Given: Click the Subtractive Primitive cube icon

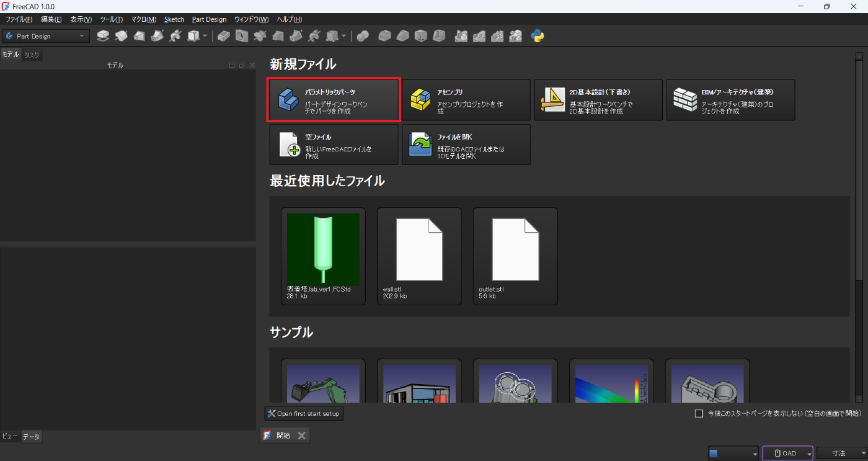Looking at the screenshot, I should point(332,36).
